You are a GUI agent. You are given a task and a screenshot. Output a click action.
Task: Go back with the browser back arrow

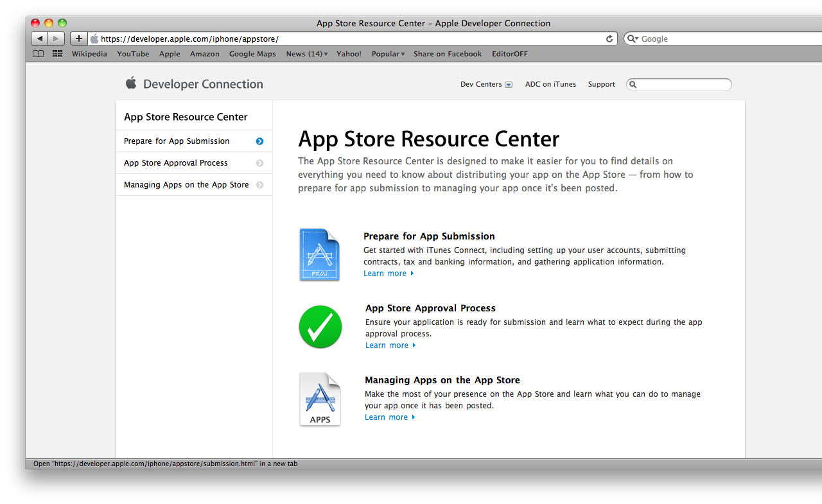pyautogui.click(x=40, y=39)
